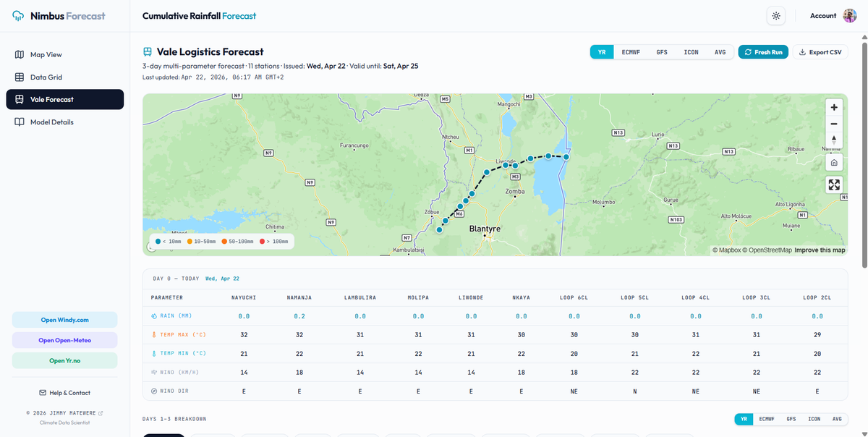Open the Mapbox attribution link
868x437 pixels.
click(727, 250)
